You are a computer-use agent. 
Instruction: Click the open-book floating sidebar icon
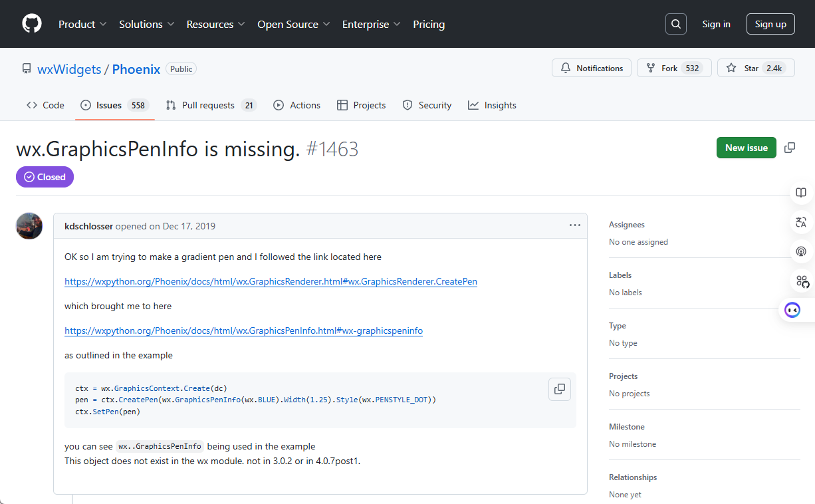point(801,193)
